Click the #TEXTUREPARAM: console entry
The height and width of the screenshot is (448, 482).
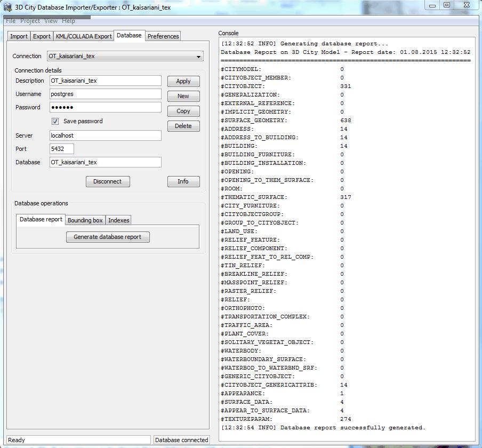[286, 419]
